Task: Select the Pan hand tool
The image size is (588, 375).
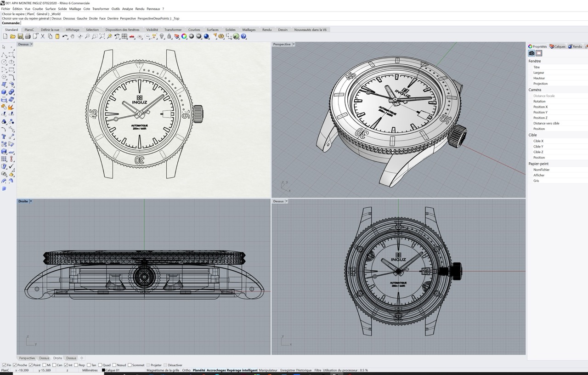Action: tap(72, 36)
